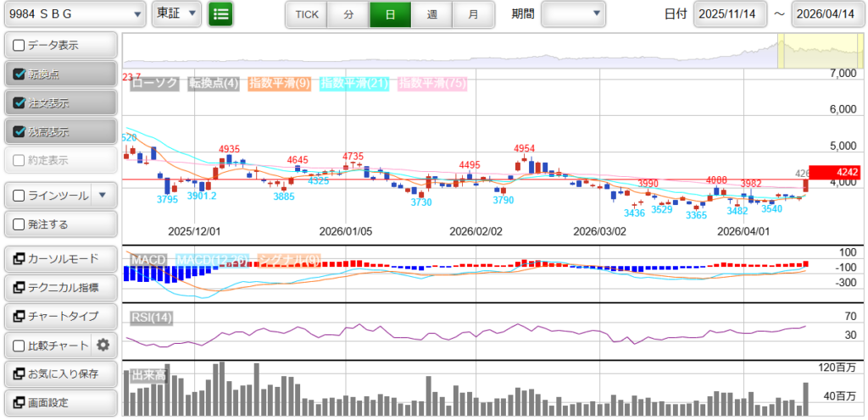Toggle the 注文表示 checkbox off
Image resolution: width=868 pixels, height=420 pixels.
tap(19, 103)
